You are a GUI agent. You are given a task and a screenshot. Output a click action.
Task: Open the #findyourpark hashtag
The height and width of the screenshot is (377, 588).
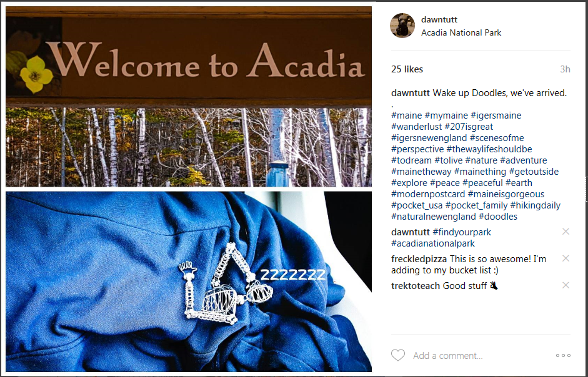[462, 232]
